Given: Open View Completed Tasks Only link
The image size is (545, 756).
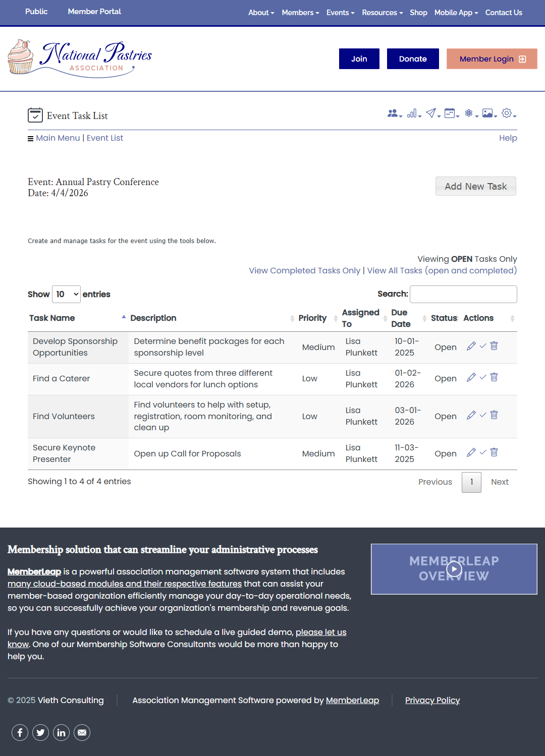Looking at the screenshot, I should [305, 271].
